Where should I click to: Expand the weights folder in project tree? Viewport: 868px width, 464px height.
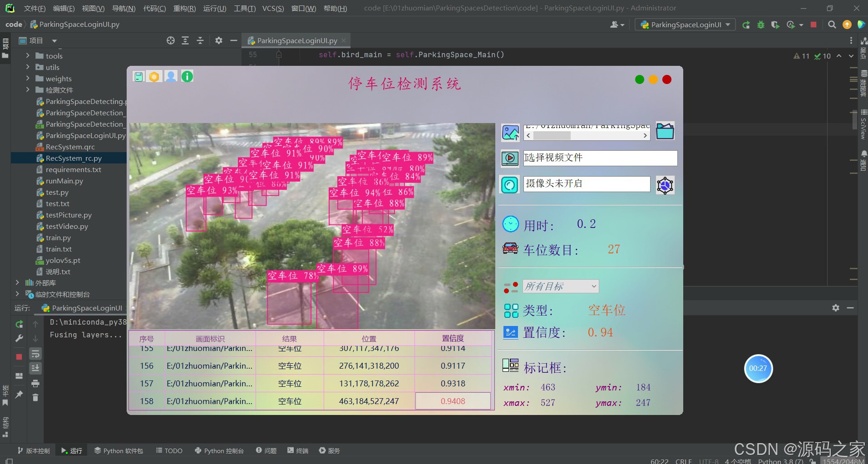[27, 79]
